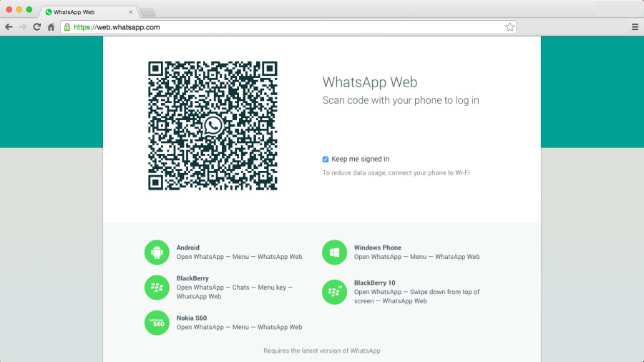Click the BlackBerry logo icon
This screenshot has width=644, height=362.
(157, 288)
